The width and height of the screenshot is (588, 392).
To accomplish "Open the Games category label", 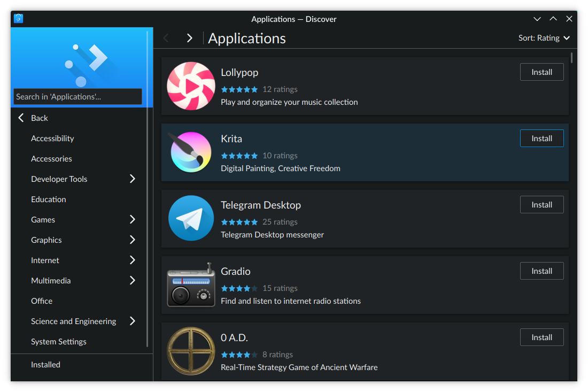I will pyautogui.click(x=43, y=219).
